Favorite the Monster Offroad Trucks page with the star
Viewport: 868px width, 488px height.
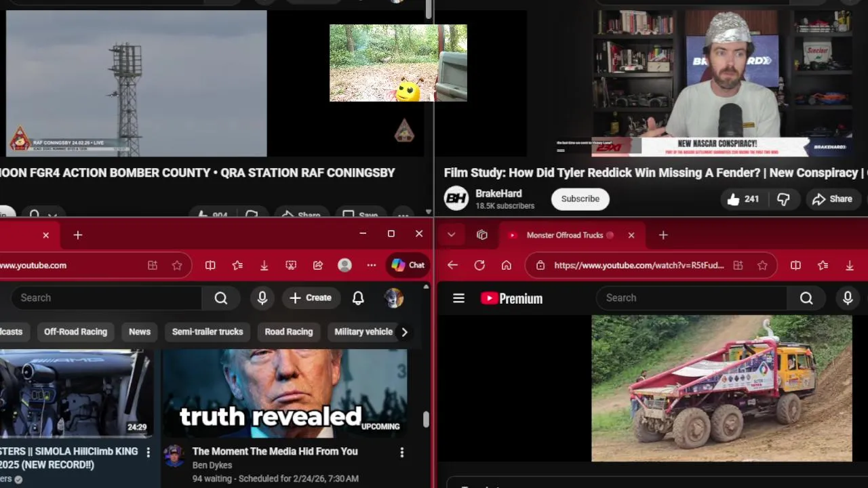pos(762,266)
